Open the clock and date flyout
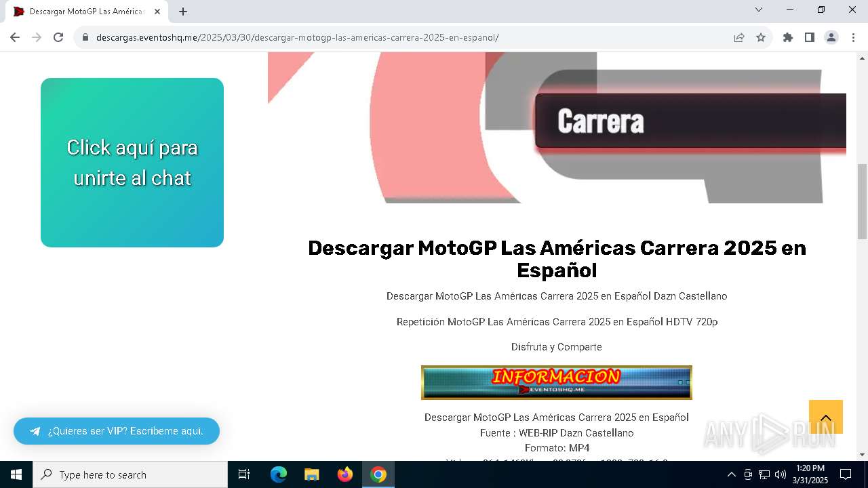This screenshot has width=868, height=488. click(x=810, y=474)
